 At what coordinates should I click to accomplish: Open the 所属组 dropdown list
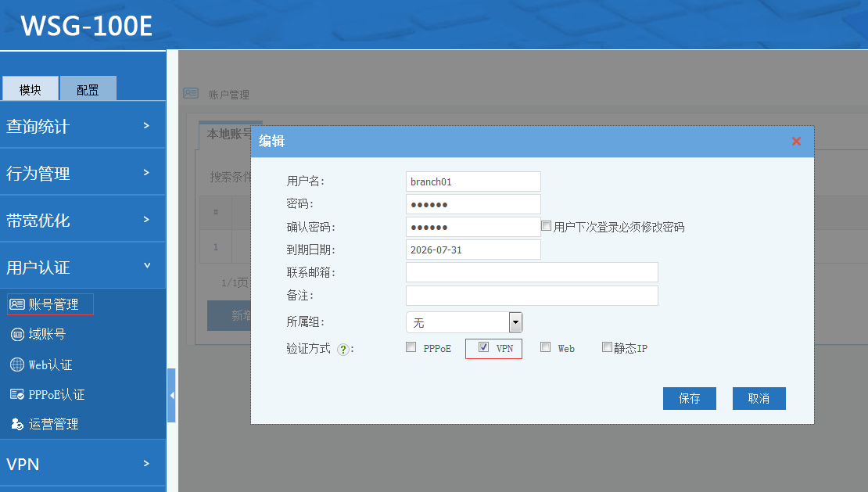(515, 322)
